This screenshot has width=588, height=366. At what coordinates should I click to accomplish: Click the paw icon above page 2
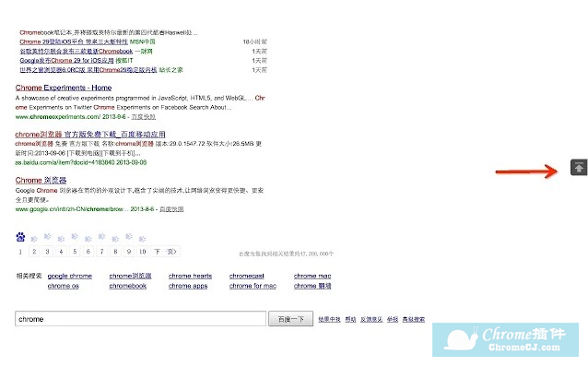(x=34, y=239)
